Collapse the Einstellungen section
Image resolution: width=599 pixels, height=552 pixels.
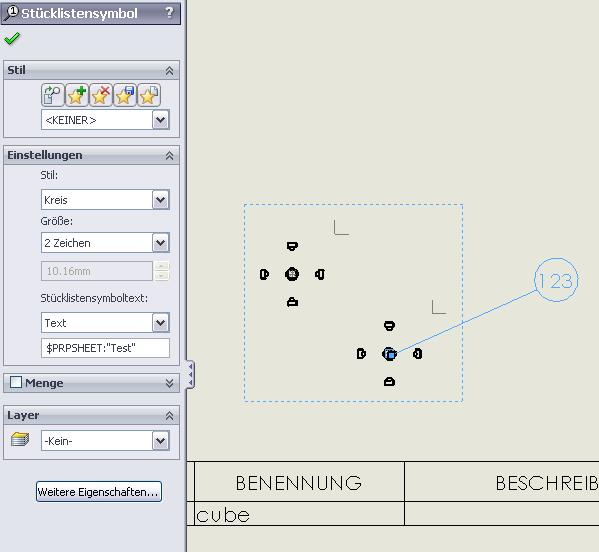pyautogui.click(x=169, y=155)
